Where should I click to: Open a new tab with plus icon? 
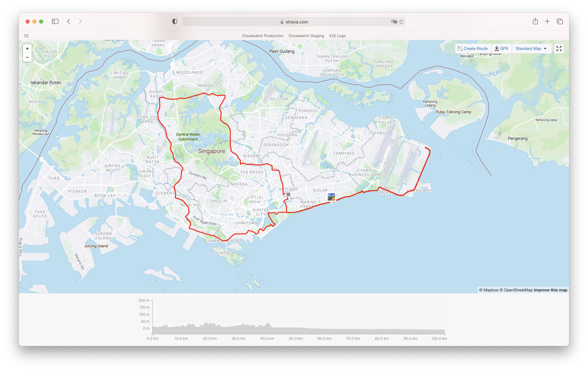(547, 21)
